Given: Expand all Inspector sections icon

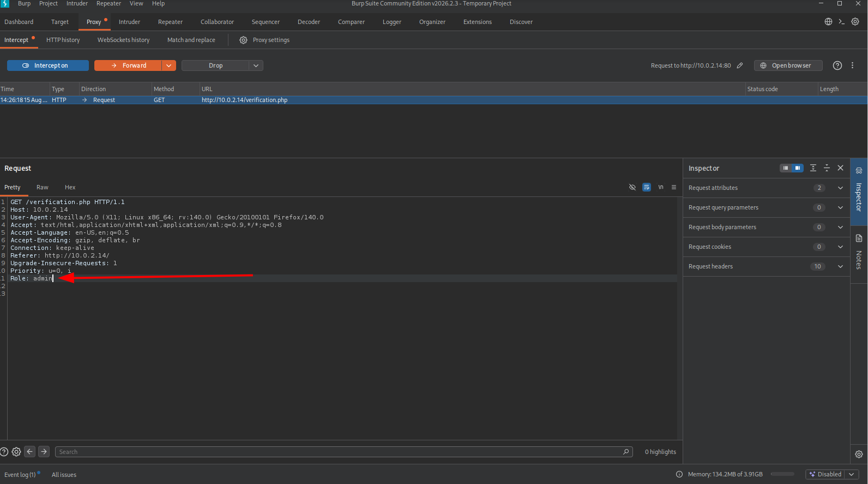Looking at the screenshot, I should (x=813, y=168).
